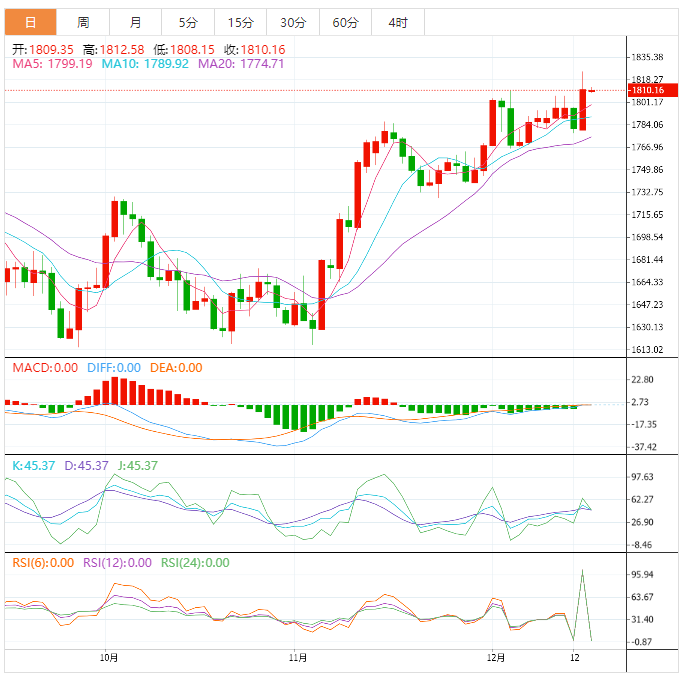Select the 日 daily timeframe tab
The image size is (685, 683).
coord(31,22)
